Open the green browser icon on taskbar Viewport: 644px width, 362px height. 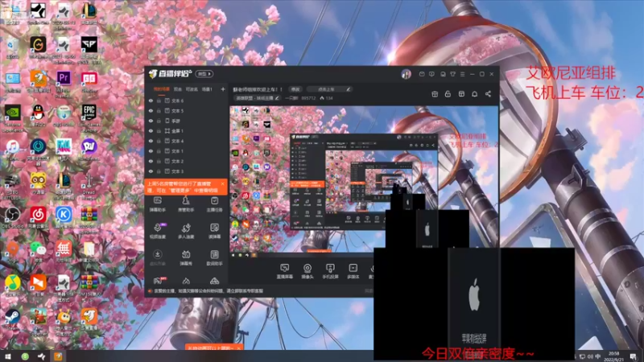pos(25,356)
